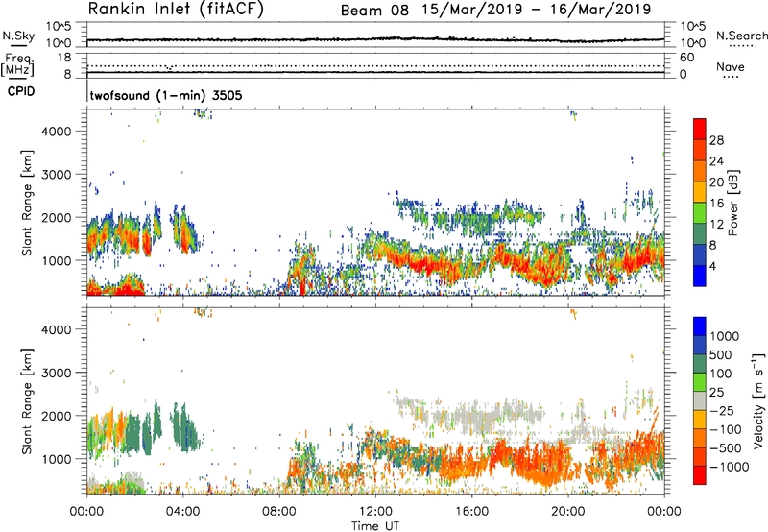
Task: Click the dotted line sample under N.Search
Action: (742, 46)
